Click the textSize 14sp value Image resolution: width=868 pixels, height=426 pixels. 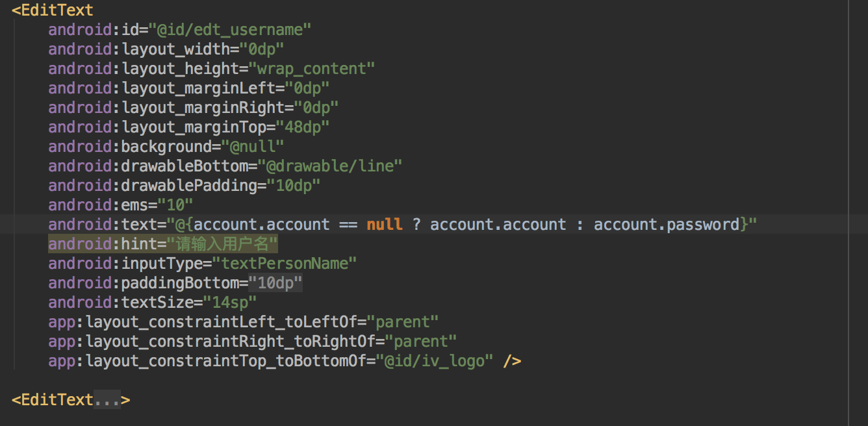coord(231,303)
